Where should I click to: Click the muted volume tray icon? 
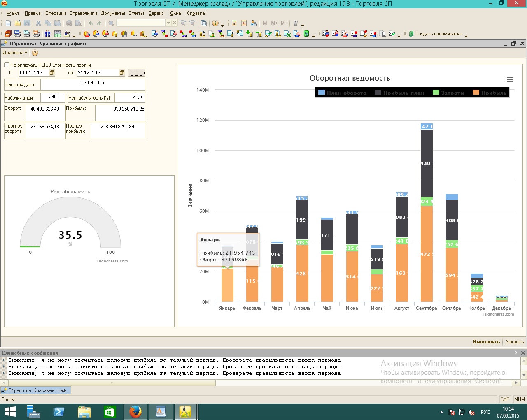click(x=472, y=412)
